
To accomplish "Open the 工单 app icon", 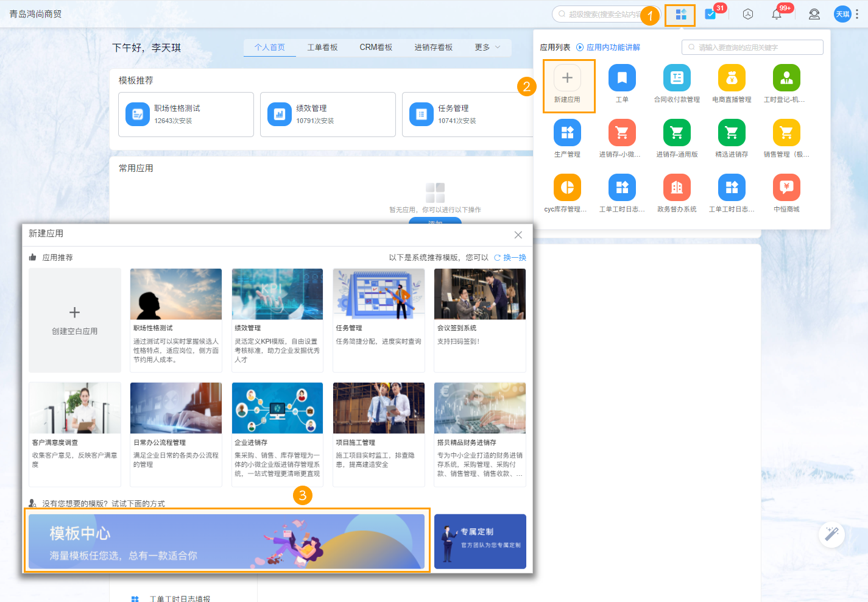I will pos(622,77).
